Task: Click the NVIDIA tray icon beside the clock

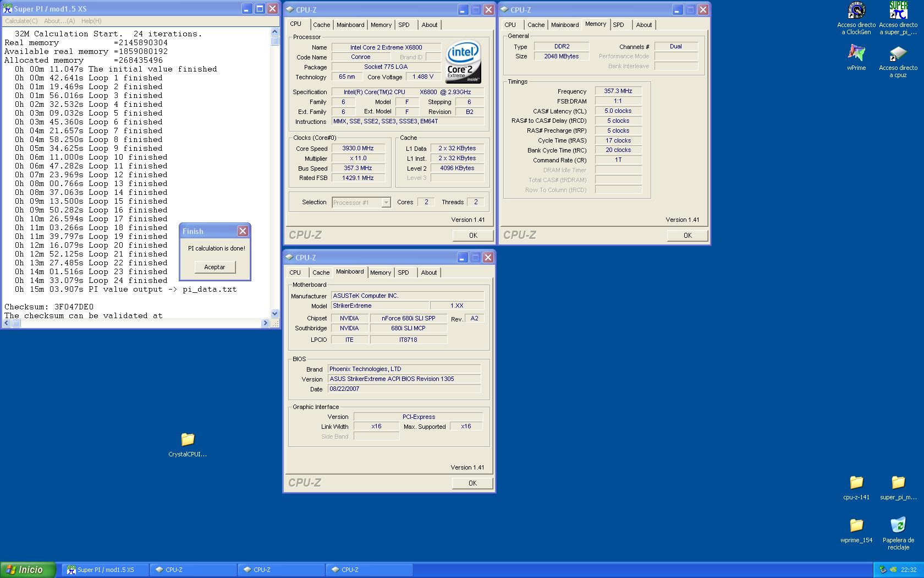Action: [893, 570]
